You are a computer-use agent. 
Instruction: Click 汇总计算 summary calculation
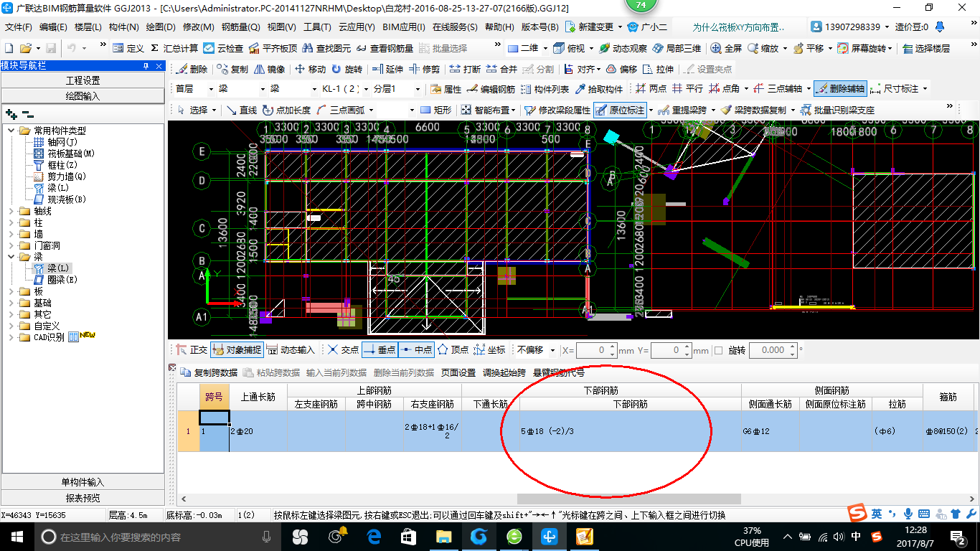coord(174,48)
